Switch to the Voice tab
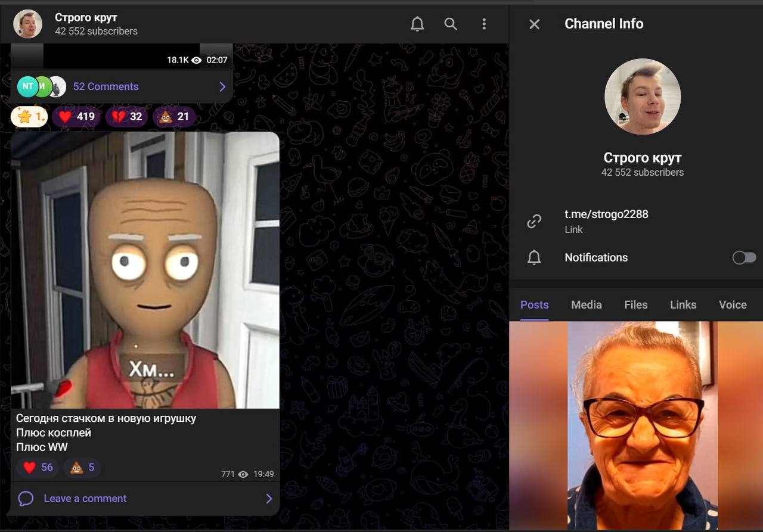 pos(733,304)
